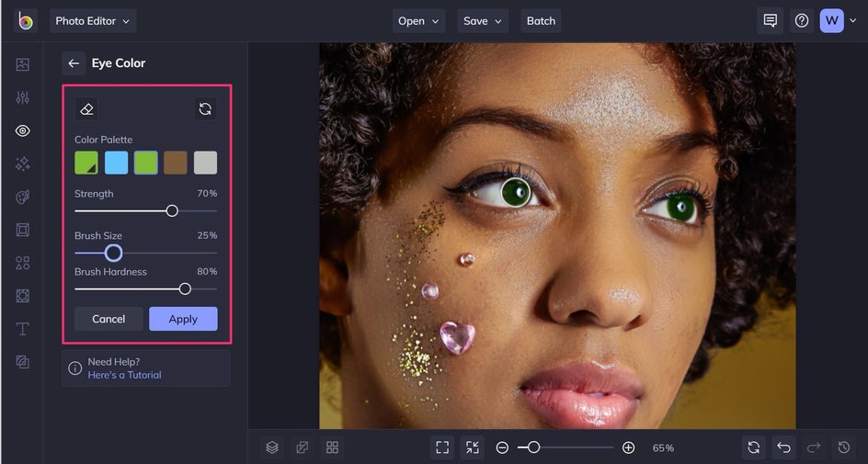Screen dimensions: 868x464
Task: Open the Graphics shapes sidebar icon
Action: [x=23, y=263]
